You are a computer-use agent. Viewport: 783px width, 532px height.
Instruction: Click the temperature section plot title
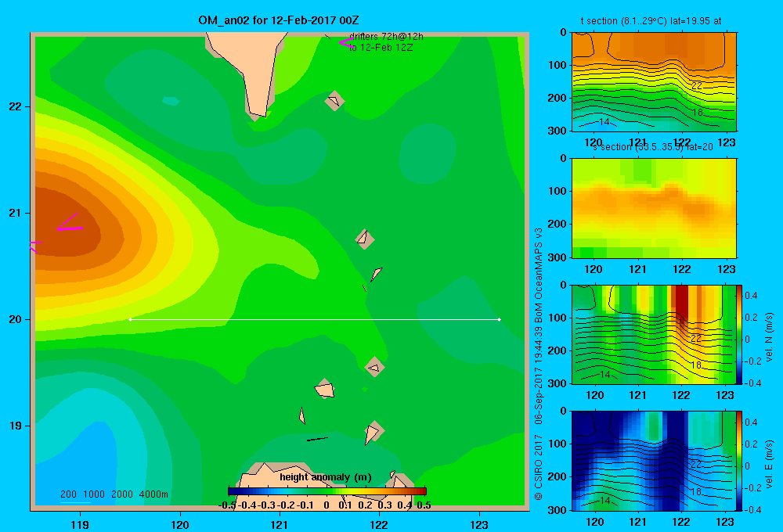pos(651,21)
